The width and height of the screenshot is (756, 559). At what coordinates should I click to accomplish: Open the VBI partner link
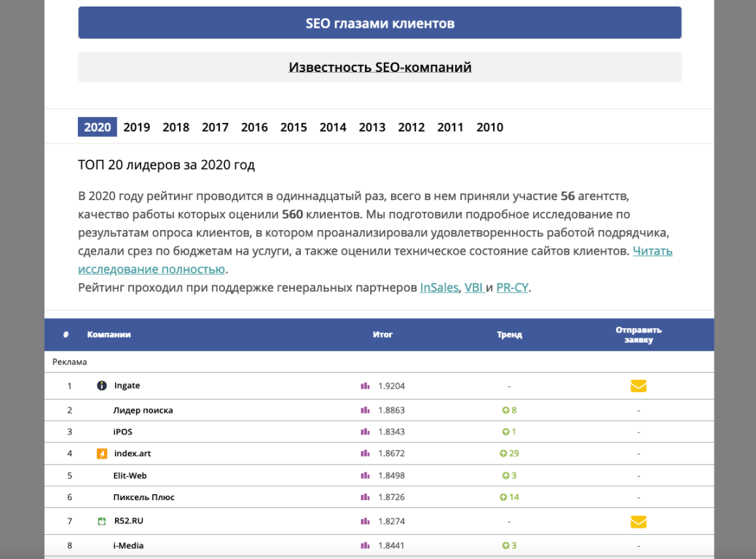[x=474, y=288]
